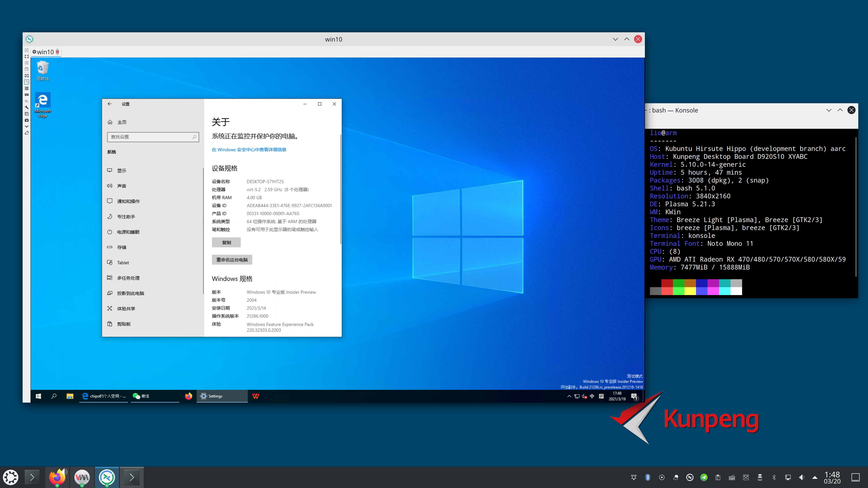The width and height of the screenshot is (868, 488).
Task: Click OS build 21286.1000 value
Action: pyautogui.click(x=257, y=316)
